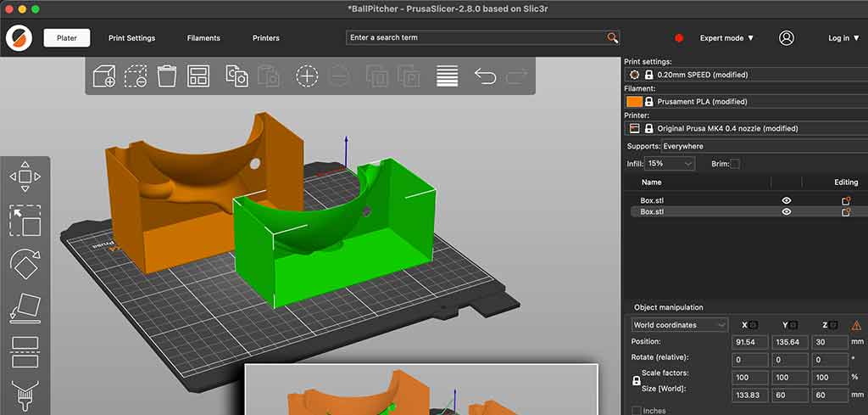Select the Rotate gizmo tool
Screen dimensions: 868x415
(25, 264)
